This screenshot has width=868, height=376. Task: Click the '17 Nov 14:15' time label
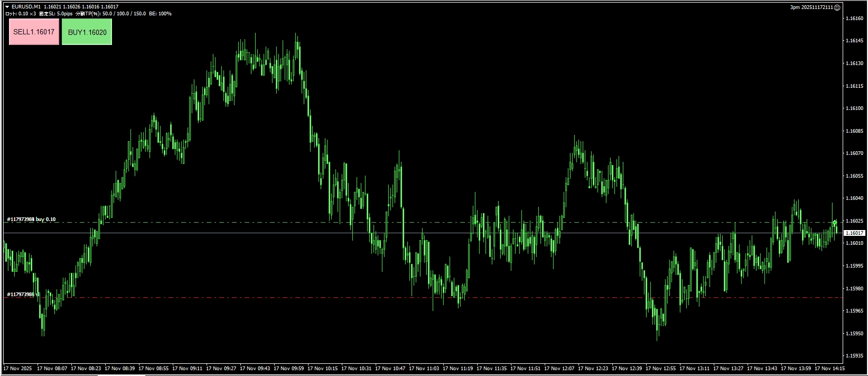(x=830, y=368)
